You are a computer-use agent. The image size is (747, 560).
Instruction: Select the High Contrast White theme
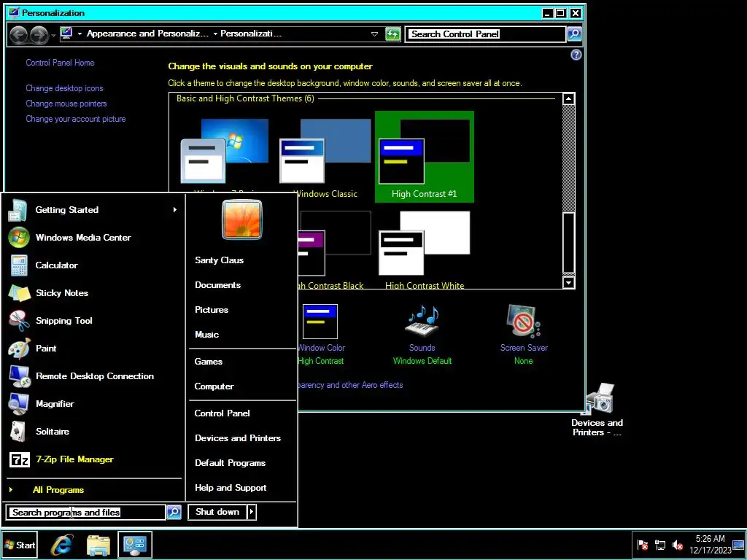click(x=425, y=250)
